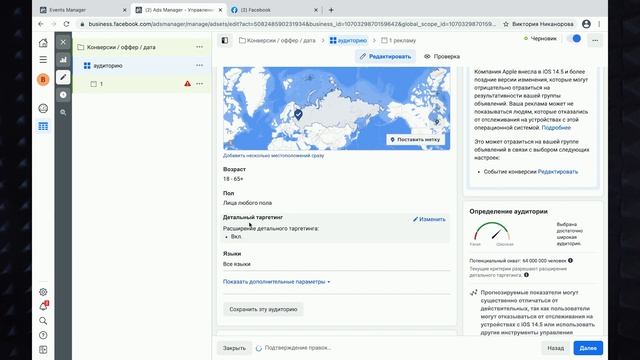Click breadcrumb аудиторию
This screenshot has width=640, height=360.
coord(348,40)
